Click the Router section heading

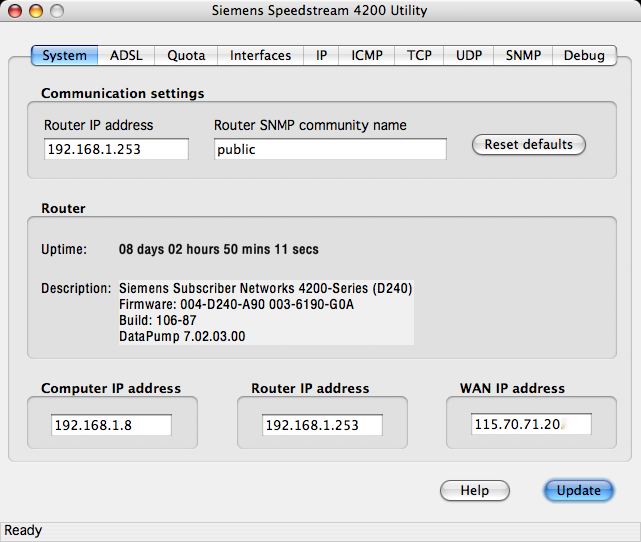click(x=63, y=208)
